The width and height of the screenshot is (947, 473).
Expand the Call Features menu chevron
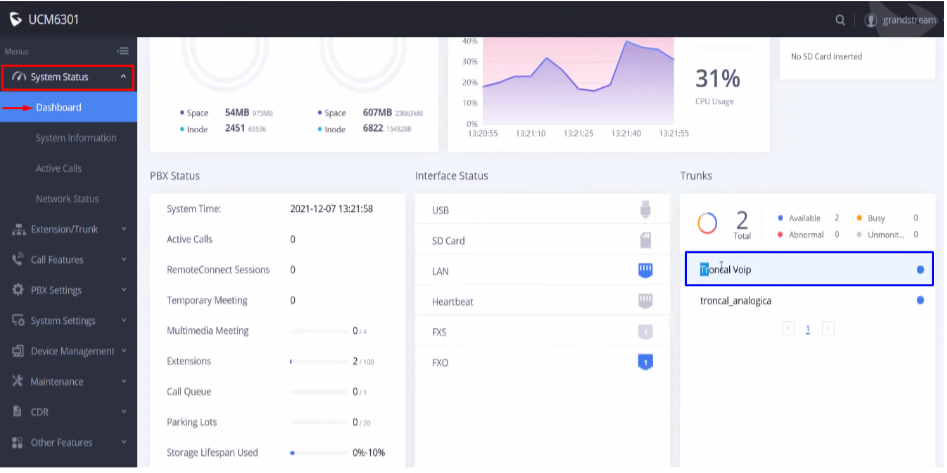click(x=124, y=260)
